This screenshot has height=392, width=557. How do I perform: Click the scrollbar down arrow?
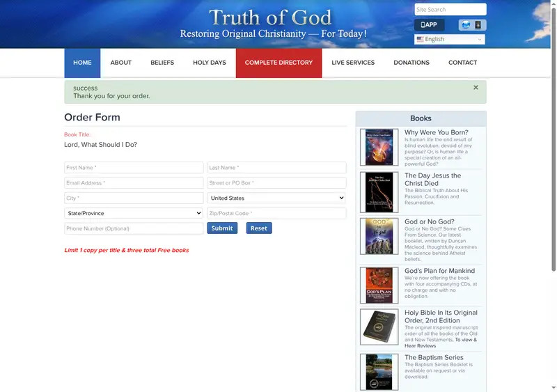click(x=554, y=388)
